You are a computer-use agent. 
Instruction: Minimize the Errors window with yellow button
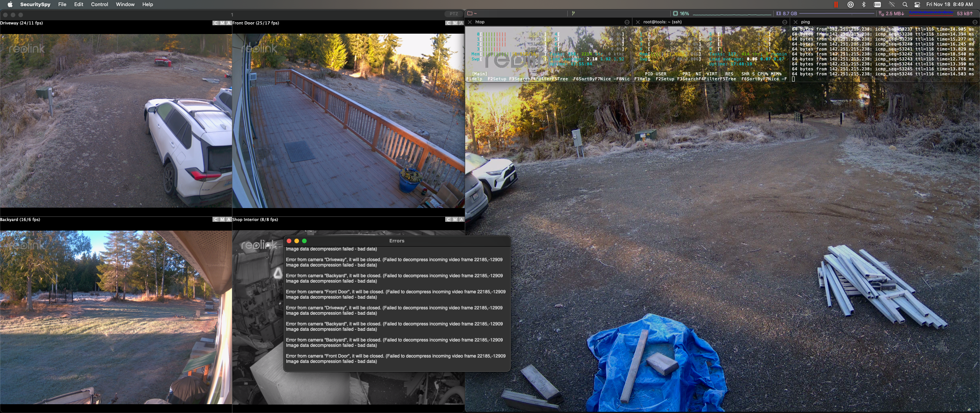[x=297, y=241]
